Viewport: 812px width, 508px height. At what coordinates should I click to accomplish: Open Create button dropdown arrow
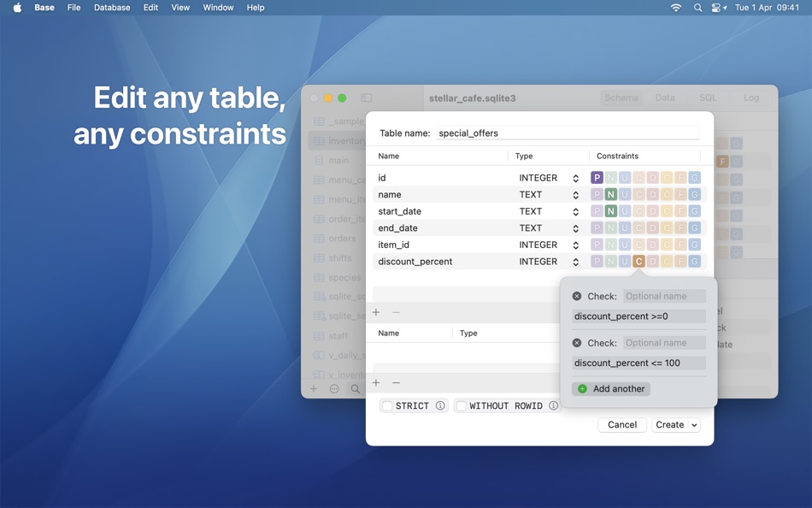pyautogui.click(x=694, y=425)
